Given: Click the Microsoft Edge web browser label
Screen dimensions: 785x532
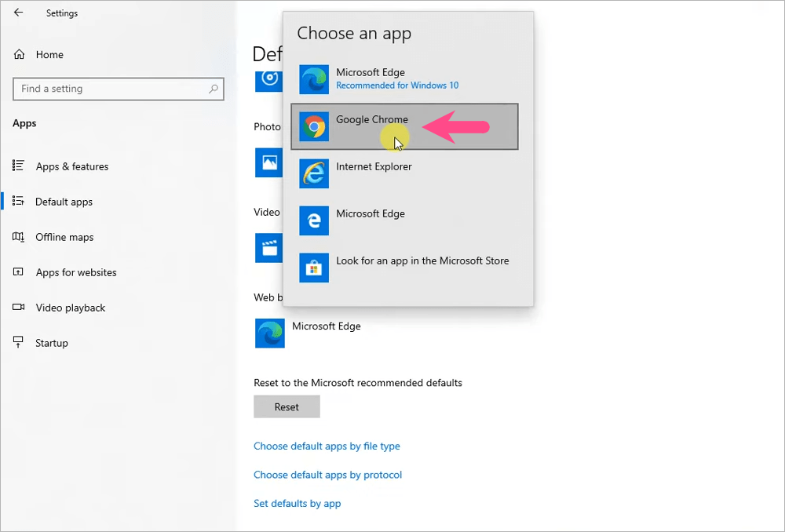Looking at the screenshot, I should click(327, 326).
